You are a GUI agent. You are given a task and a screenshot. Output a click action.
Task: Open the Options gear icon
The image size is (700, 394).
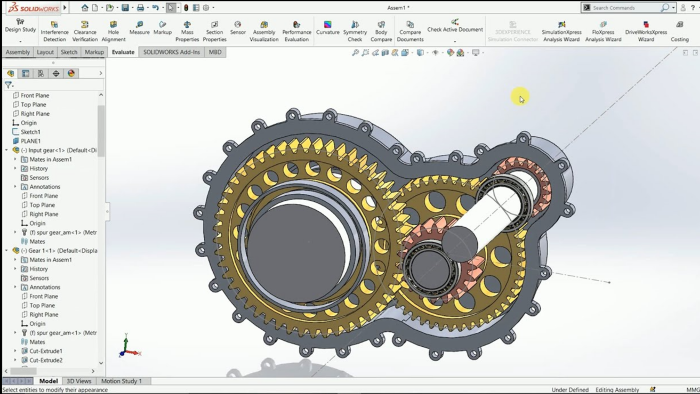pos(206,8)
